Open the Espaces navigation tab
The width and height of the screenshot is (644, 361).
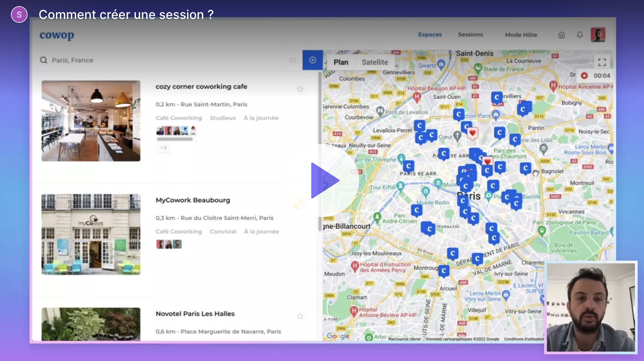point(430,34)
